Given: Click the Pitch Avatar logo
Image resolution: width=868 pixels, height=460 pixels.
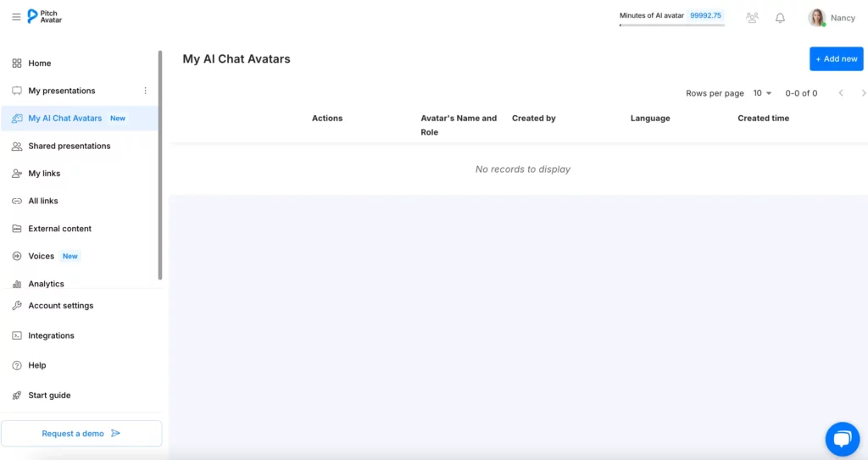Looking at the screenshot, I should (45, 16).
